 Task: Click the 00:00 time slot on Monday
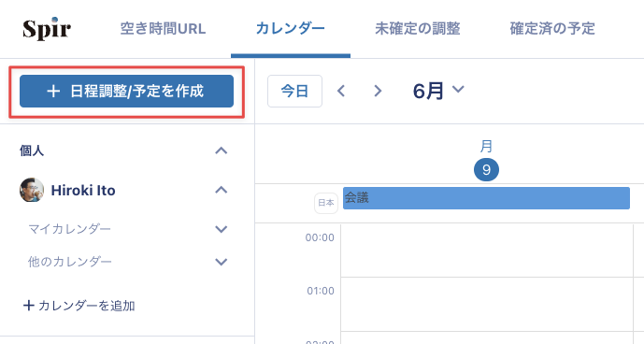pos(487,251)
